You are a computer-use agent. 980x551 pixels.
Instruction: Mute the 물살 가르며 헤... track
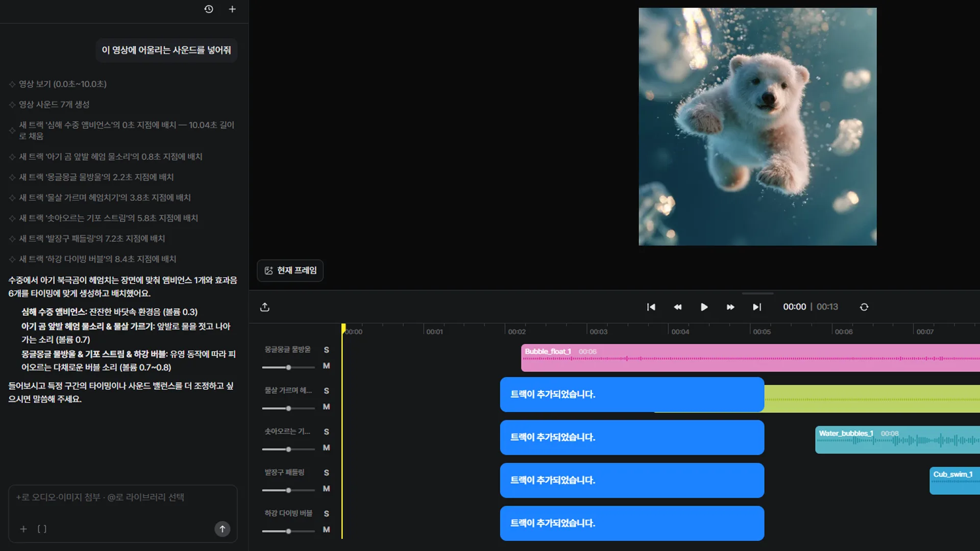(x=326, y=407)
